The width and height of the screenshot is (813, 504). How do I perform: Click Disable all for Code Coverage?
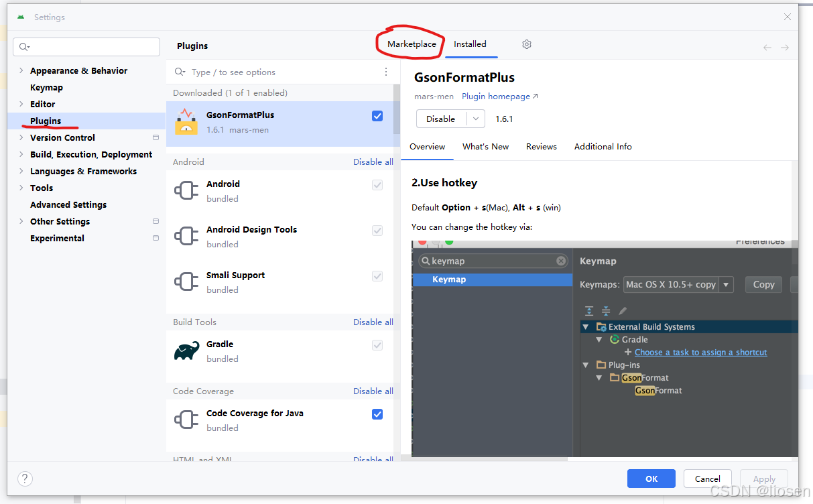(x=373, y=391)
